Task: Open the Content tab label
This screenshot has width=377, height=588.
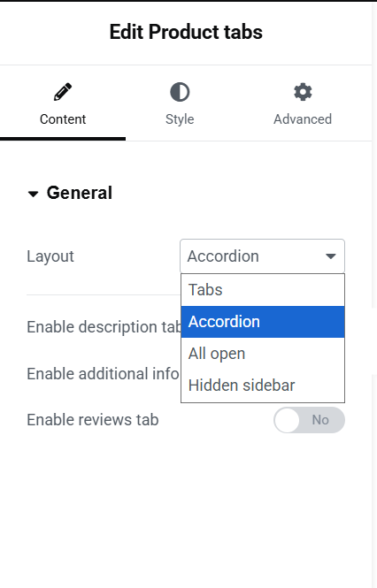Action: 63,119
